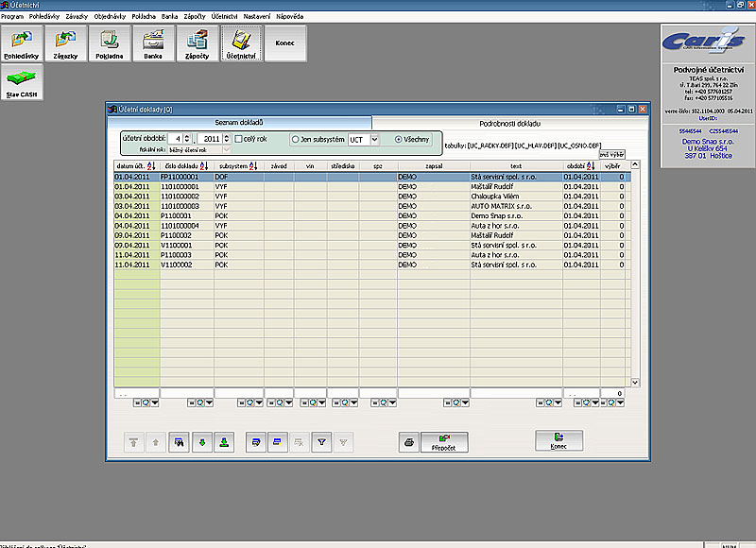Enable the 'celý rok' checkbox
The height and width of the screenshot is (548, 756).
coord(239,139)
